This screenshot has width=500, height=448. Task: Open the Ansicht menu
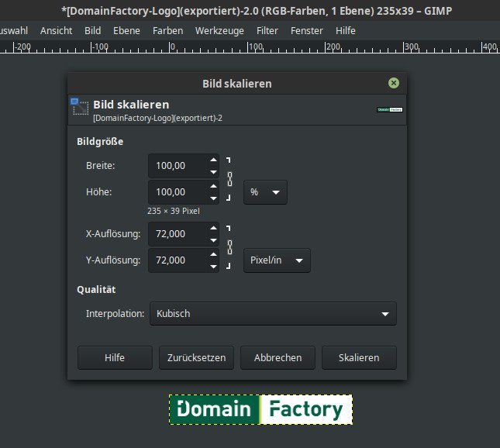click(56, 30)
